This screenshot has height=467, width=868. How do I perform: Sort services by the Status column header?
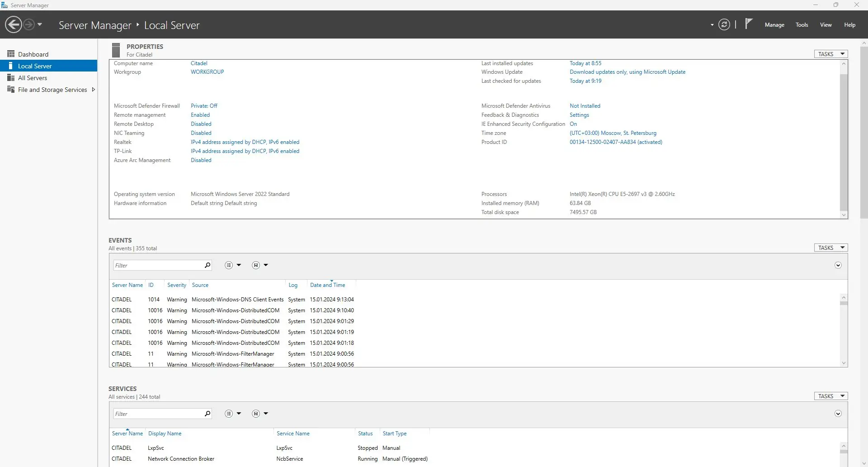365,434
